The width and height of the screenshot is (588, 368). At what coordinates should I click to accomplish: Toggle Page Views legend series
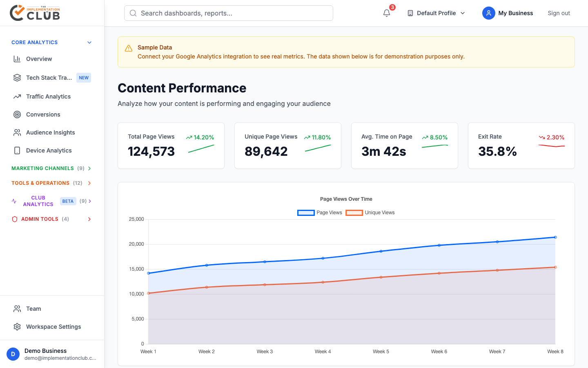(x=320, y=213)
